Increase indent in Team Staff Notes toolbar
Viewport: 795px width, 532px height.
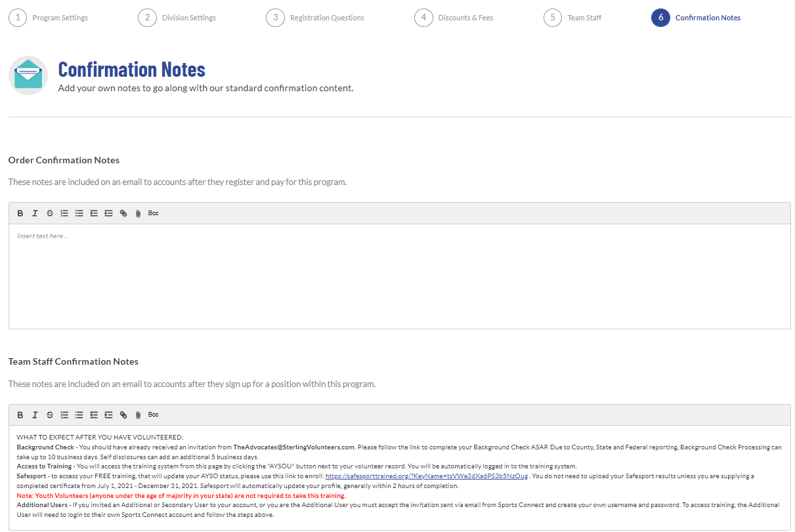tap(108, 415)
